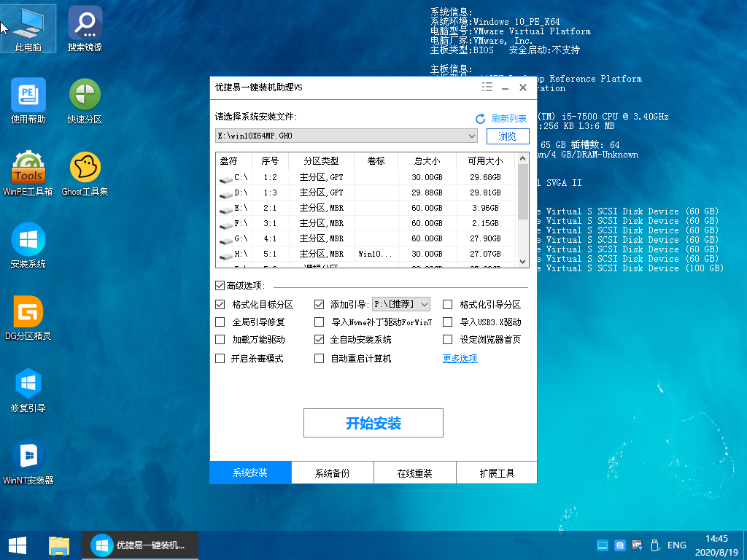
Task: Uncheck 全自动安装系统 option
Action: (x=320, y=340)
